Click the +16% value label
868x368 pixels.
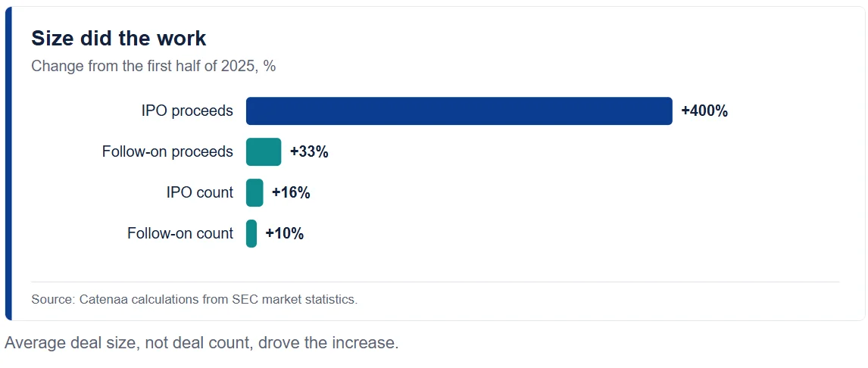291,192
